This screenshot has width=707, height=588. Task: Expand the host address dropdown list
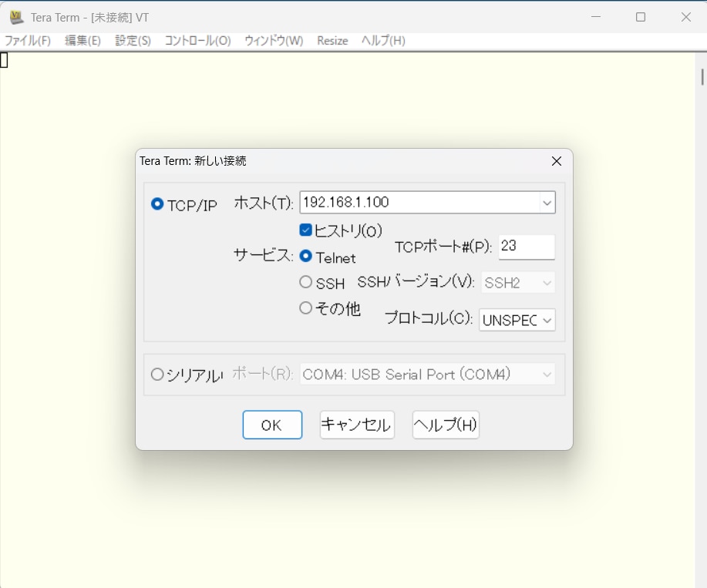[x=547, y=203]
